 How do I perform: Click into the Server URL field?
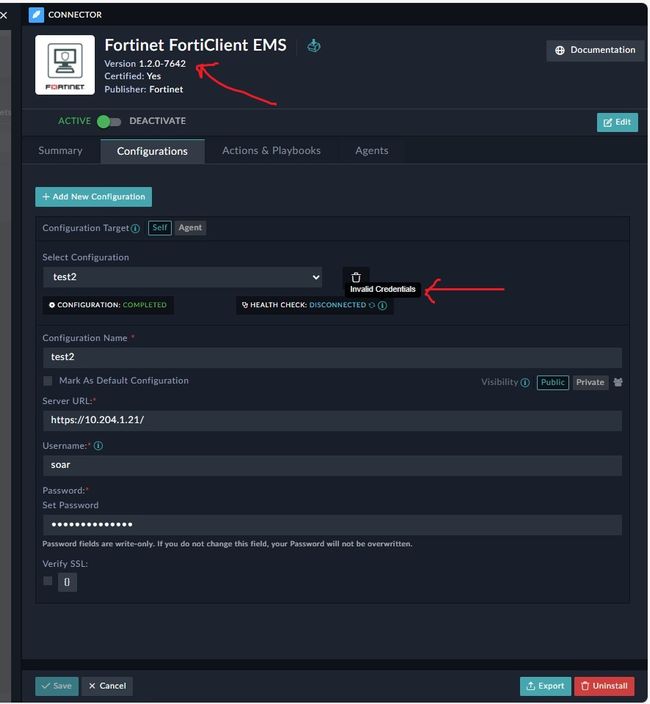(x=332, y=420)
